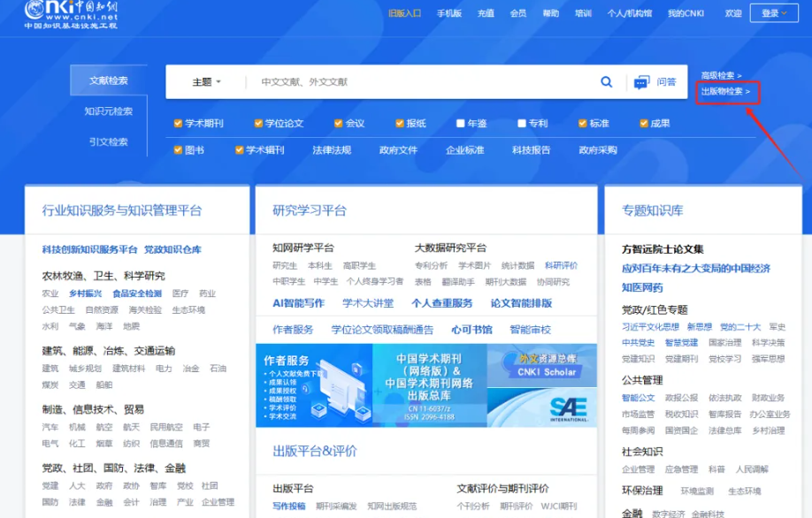Click the 政府文件 resource link
The image size is (812, 518).
(x=398, y=150)
